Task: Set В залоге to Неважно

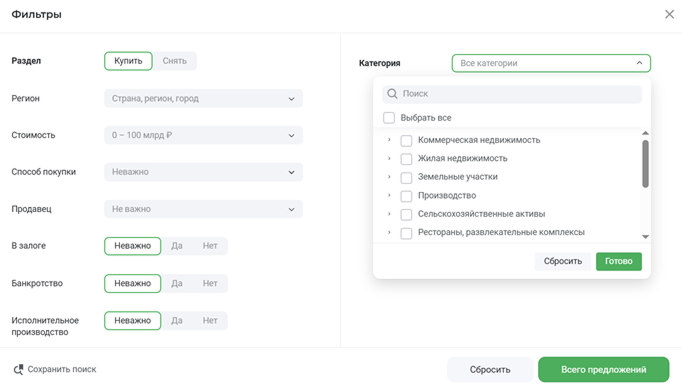Action: point(133,246)
